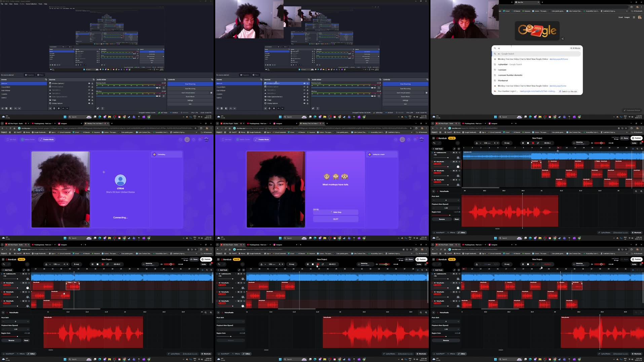Click the Girls Only button on Monkey
Viewport: 644px width, 362px height.
point(335,212)
